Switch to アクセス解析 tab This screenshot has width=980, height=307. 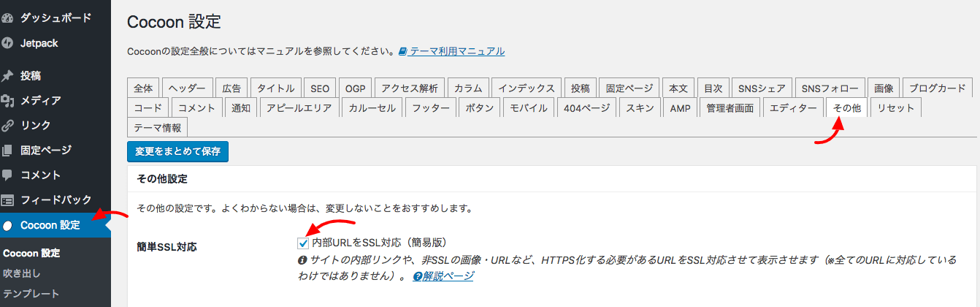pyautogui.click(x=410, y=88)
